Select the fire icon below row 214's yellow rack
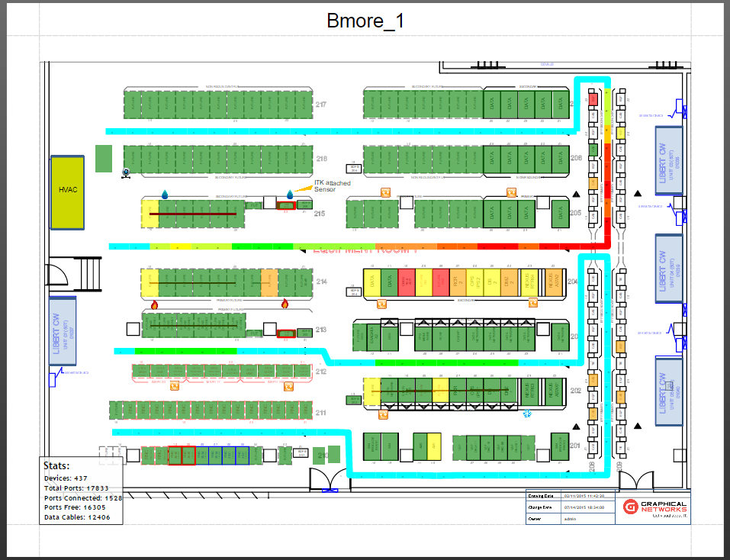This screenshot has height=560, width=730. coord(154,304)
